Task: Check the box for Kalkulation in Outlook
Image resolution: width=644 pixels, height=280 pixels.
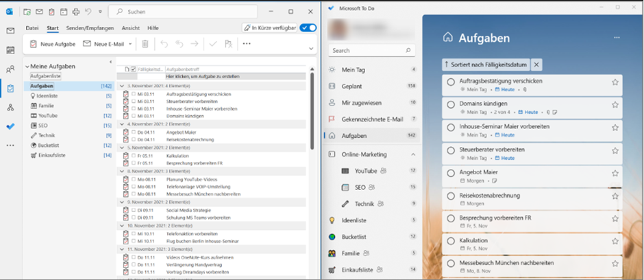Action: click(134, 156)
